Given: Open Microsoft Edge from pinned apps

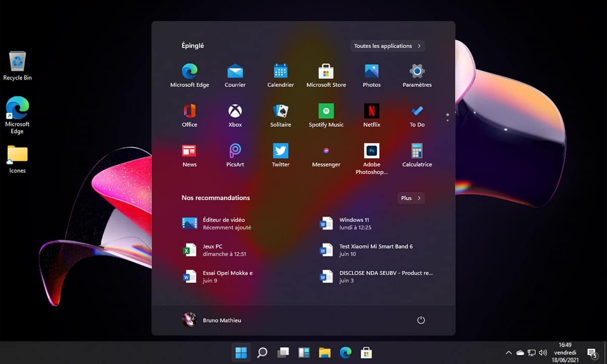Looking at the screenshot, I should (x=190, y=76).
